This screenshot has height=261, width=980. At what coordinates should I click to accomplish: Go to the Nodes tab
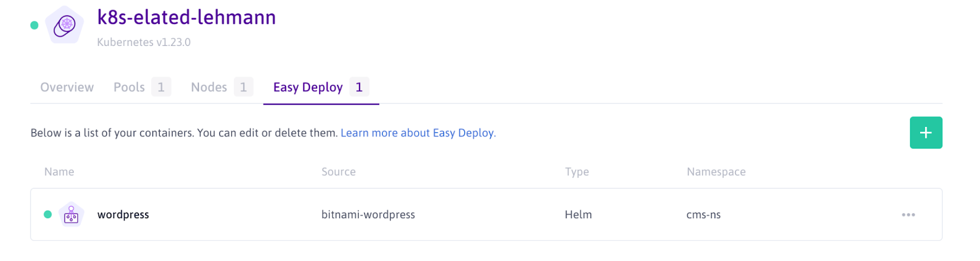click(x=209, y=87)
